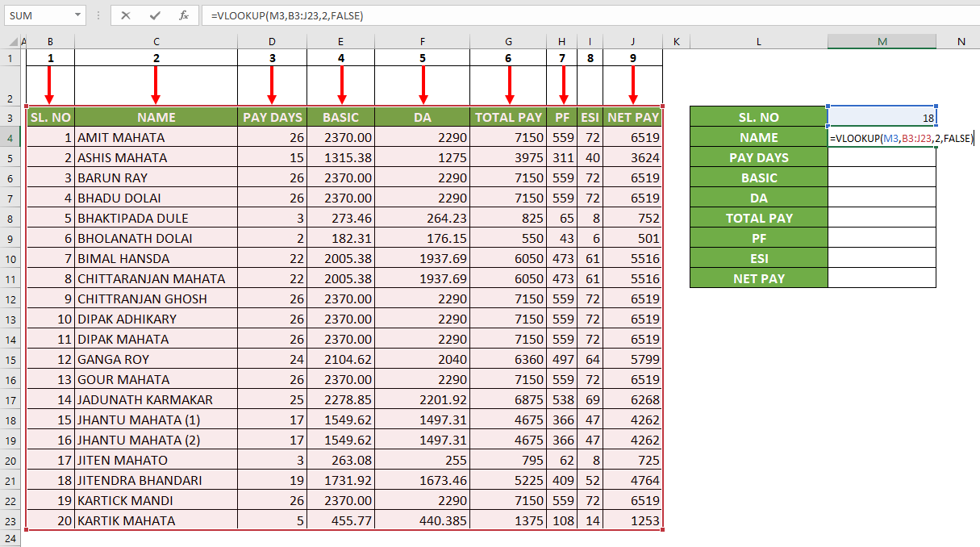Click the PAY DAYS header in column D
Screen dimensions: 980x547
pyautogui.click(x=272, y=117)
